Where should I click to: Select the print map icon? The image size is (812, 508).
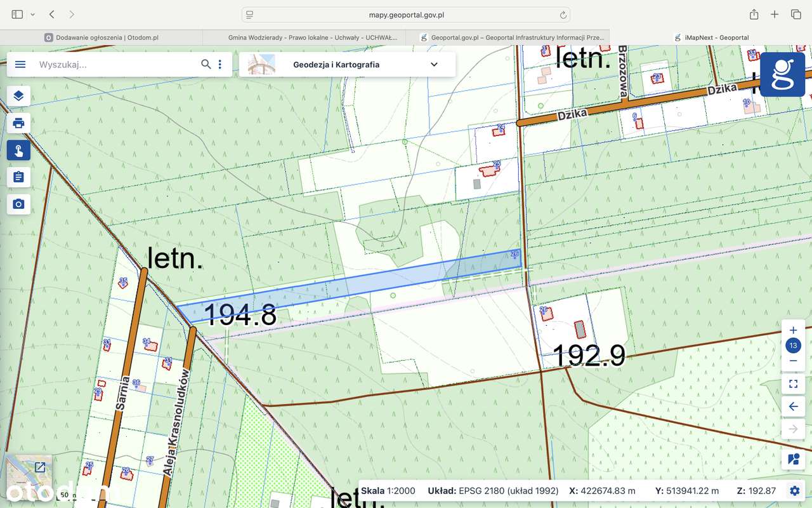[x=18, y=123]
